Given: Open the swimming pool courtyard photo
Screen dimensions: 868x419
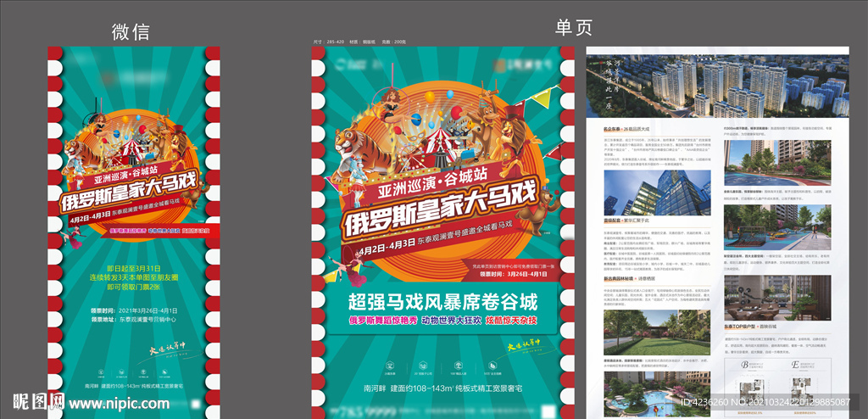Looking at the screenshot, I should [x=657, y=393].
